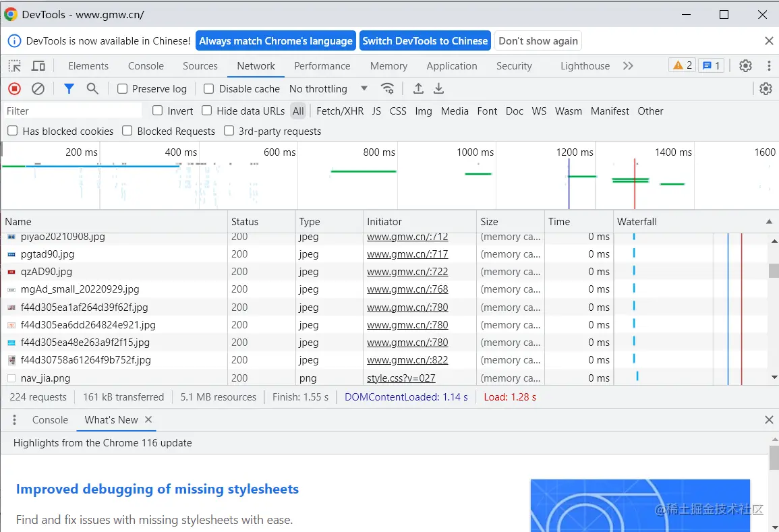Image resolution: width=779 pixels, height=532 pixels.
Task: Switch to the Performance tab
Action: pyautogui.click(x=322, y=66)
